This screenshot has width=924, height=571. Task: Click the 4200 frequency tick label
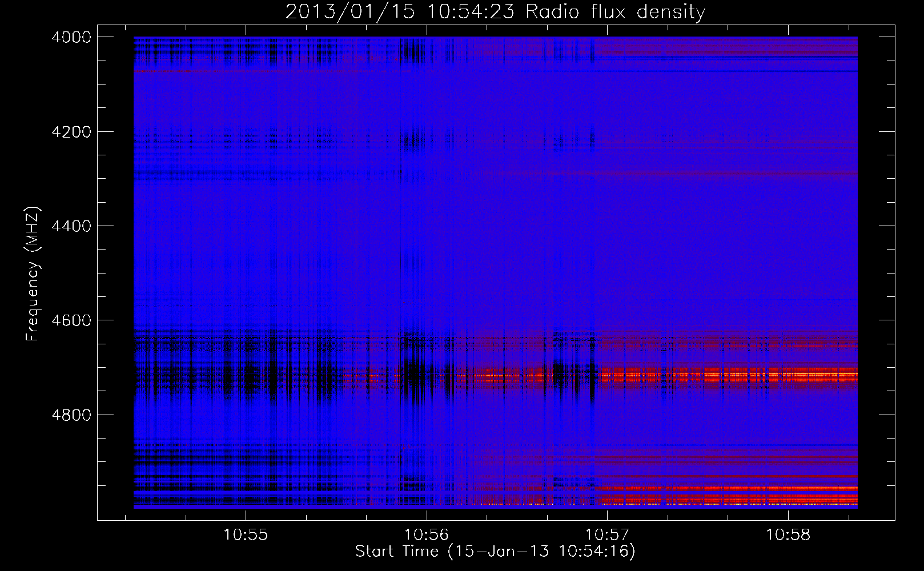tap(71, 132)
